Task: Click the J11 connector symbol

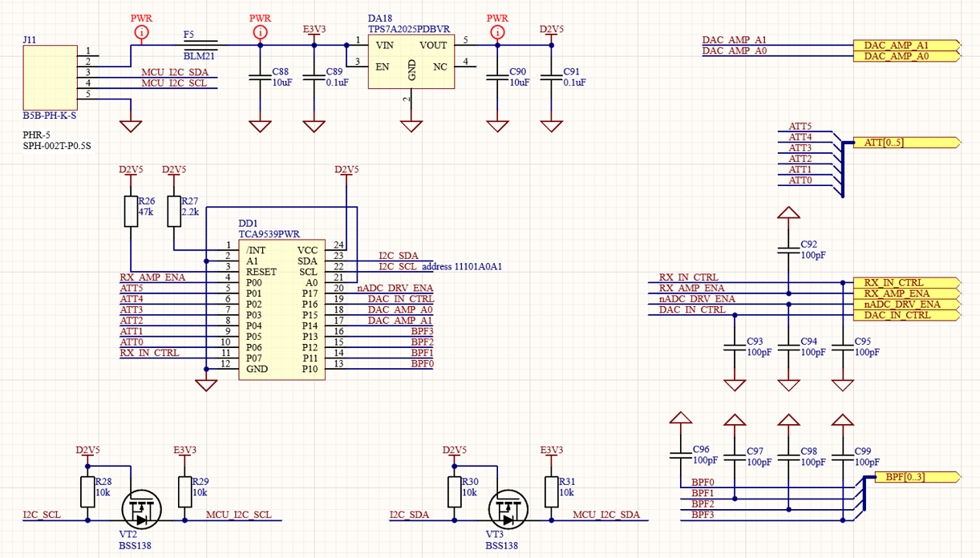Action: click(x=50, y=78)
